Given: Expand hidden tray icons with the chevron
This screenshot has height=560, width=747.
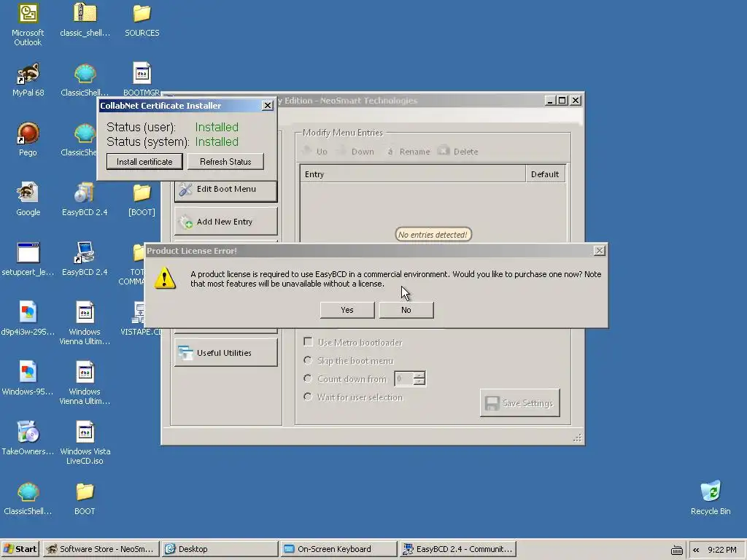Looking at the screenshot, I should (x=696, y=550).
